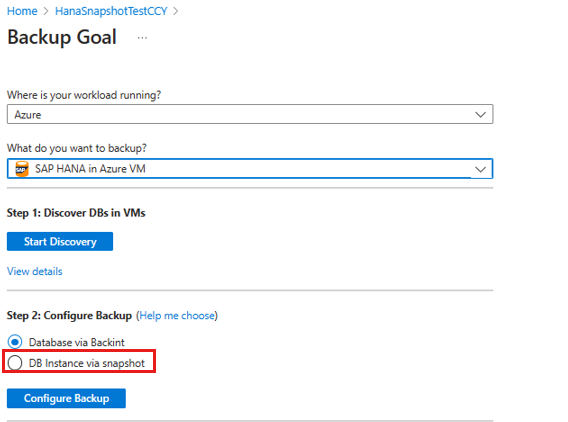Image resolution: width=568 pixels, height=422 pixels.
Task: Click breadcrumb separator after Home
Action: click(46, 11)
